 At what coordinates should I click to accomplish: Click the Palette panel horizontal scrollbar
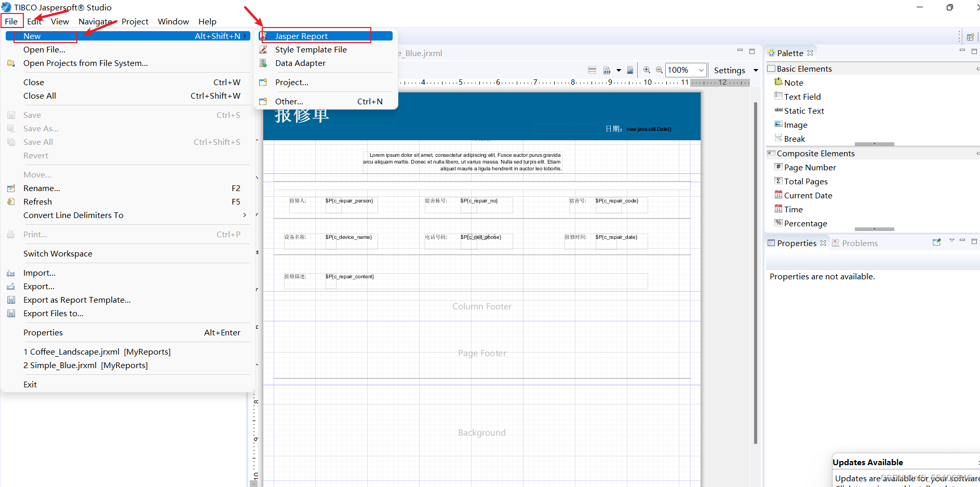875,144
